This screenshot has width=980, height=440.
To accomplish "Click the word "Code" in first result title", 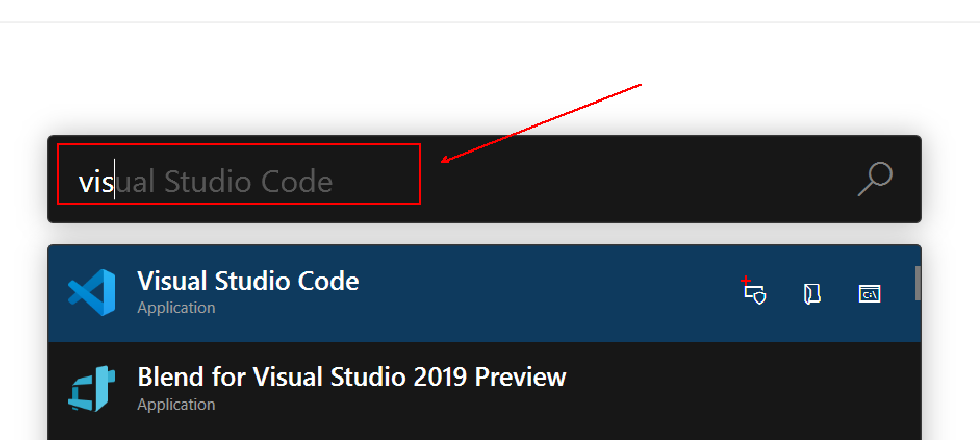I will [x=328, y=281].
